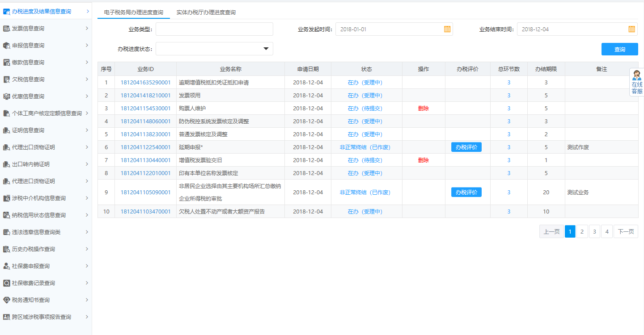The height and width of the screenshot is (335, 644).
Task: Click 办税评价 for the 延期申报 row
Action: pos(466,147)
